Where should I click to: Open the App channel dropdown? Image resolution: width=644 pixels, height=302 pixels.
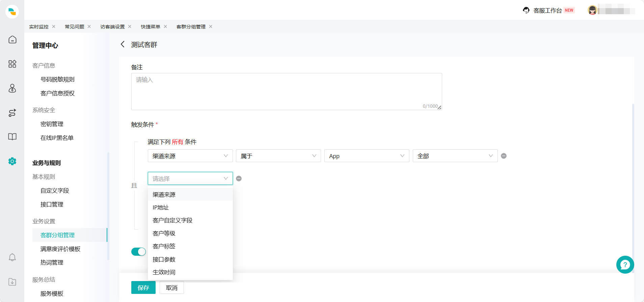pyautogui.click(x=367, y=156)
